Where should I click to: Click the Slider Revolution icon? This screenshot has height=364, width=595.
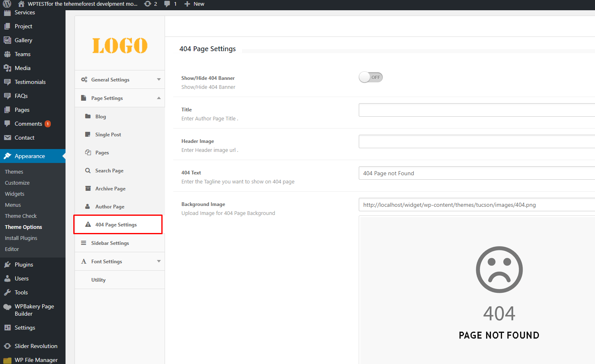point(7,346)
